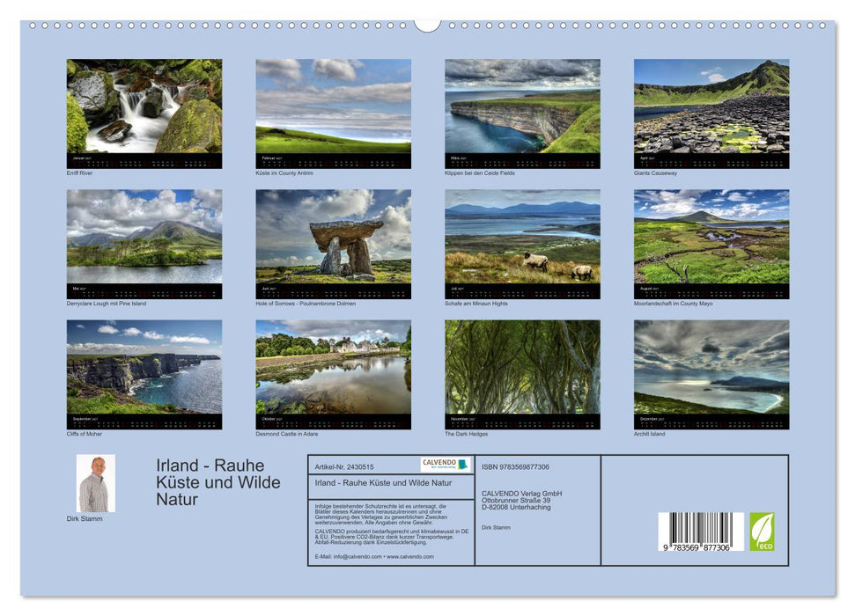Click the Dirk Stamm portrait photo

[95, 483]
